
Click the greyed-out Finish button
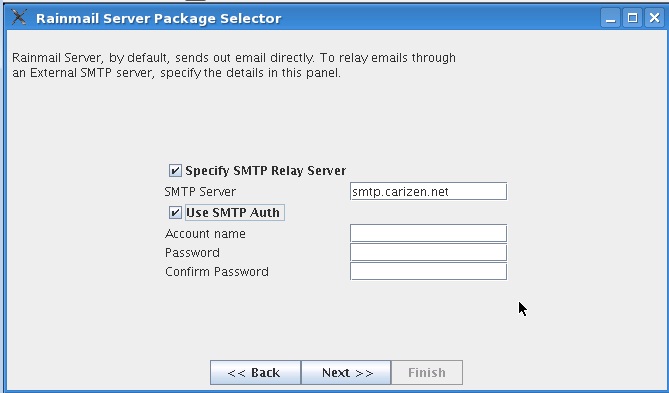point(427,373)
